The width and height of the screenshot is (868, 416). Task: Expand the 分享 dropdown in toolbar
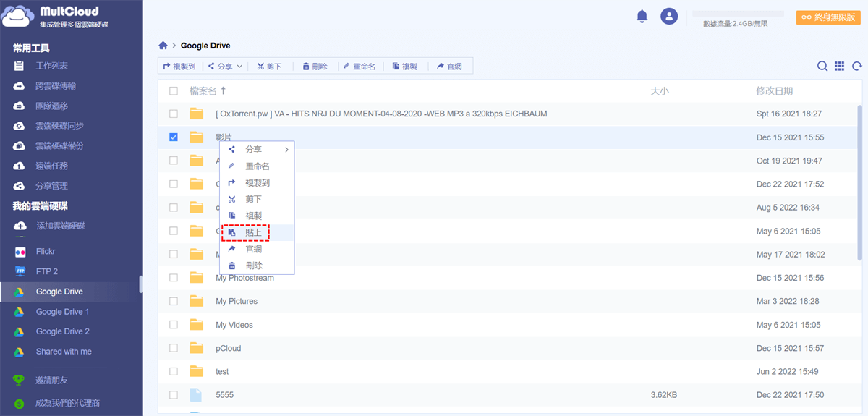(226, 67)
